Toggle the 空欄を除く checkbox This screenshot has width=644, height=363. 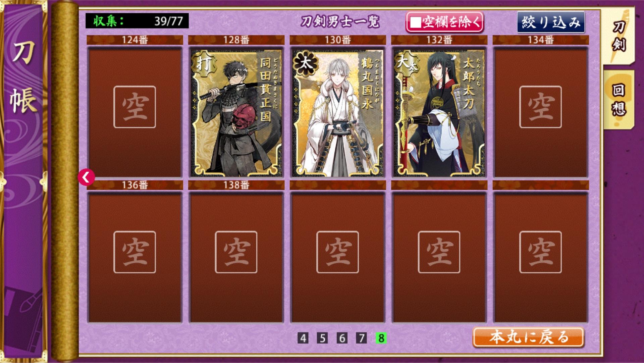pyautogui.click(x=444, y=22)
